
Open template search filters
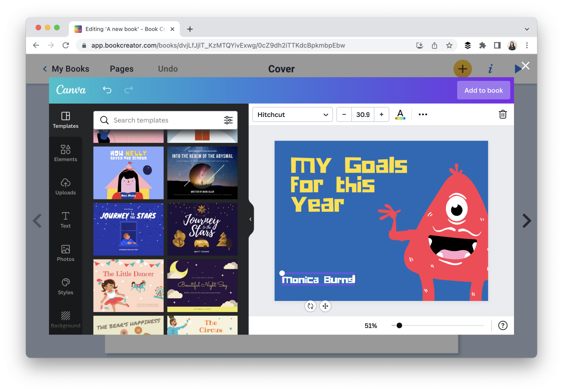[x=228, y=120]
